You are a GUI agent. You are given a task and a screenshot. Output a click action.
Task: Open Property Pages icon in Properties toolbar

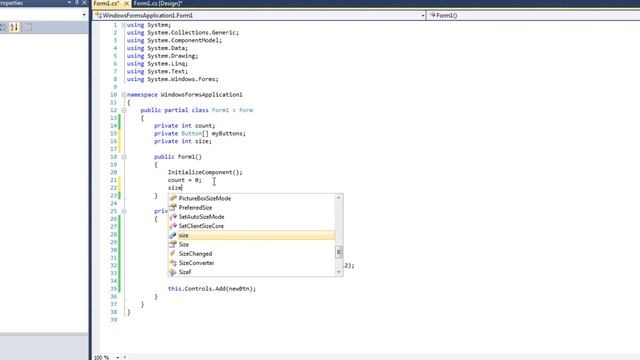coord(27,27)
